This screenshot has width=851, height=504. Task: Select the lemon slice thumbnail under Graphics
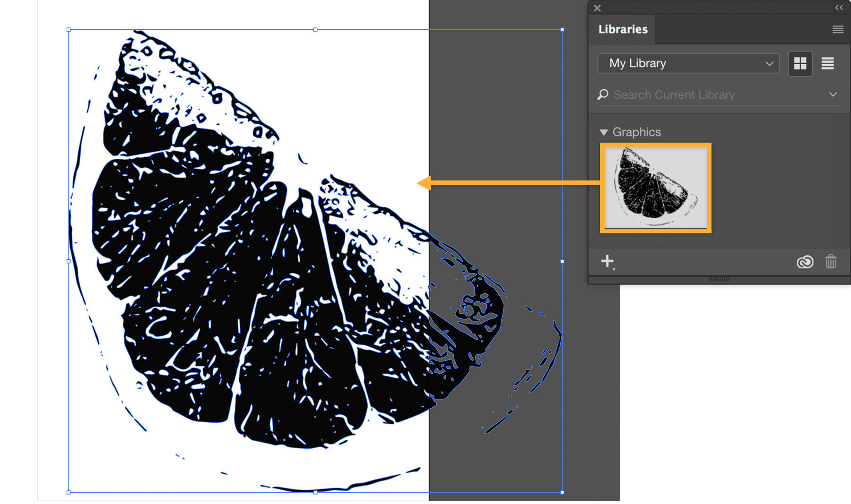655,188
